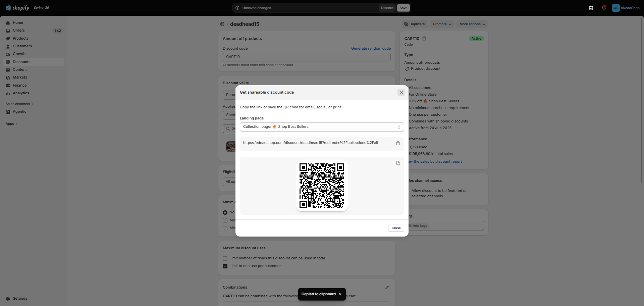Check Limit number of times discount can be used
This screenshot has width=644, height=306.
[x=225, y=258]
